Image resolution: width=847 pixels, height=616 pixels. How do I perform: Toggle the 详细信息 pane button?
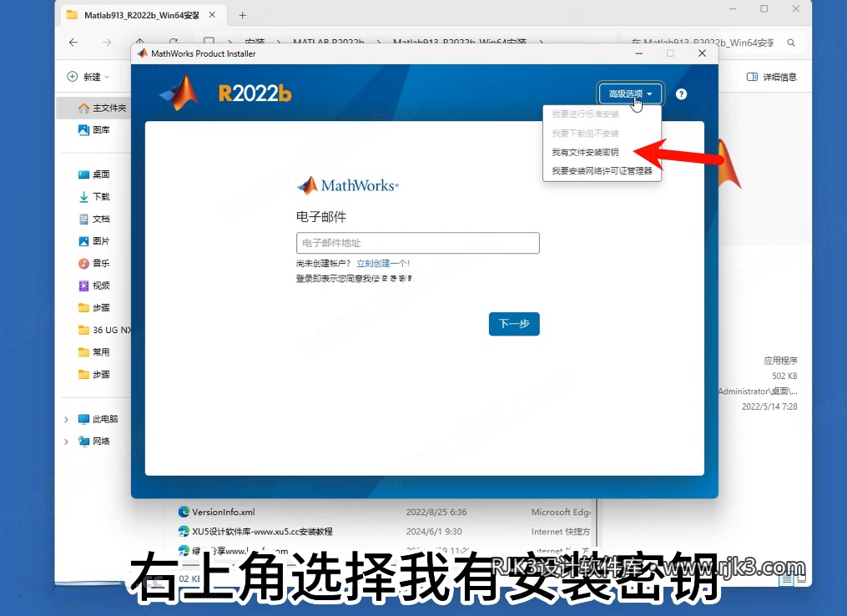tap(771, 77)
